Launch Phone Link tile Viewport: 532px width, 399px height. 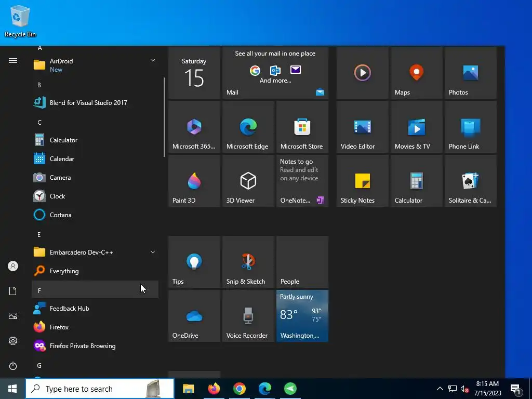point(470,127)
